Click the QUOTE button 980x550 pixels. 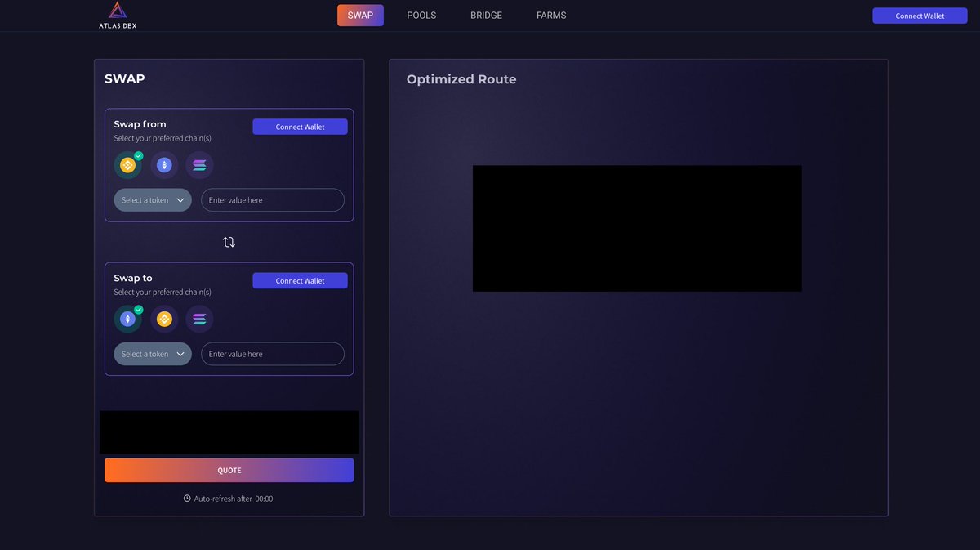[229, 470]
